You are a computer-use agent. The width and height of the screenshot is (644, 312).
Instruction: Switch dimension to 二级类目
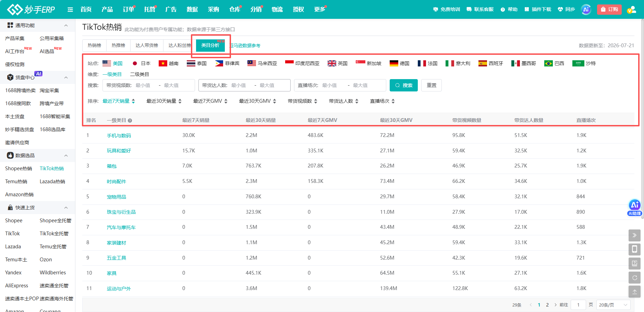(139, 74)
